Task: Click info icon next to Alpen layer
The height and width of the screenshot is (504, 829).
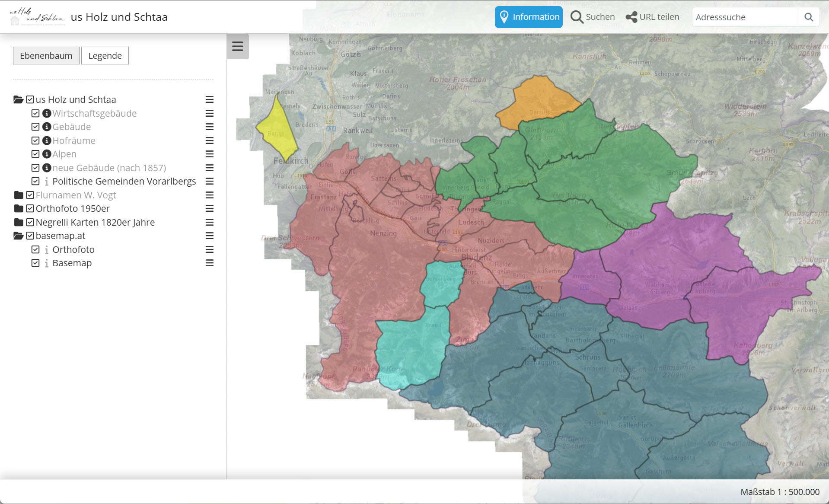Action: click(x=47, y=154)
